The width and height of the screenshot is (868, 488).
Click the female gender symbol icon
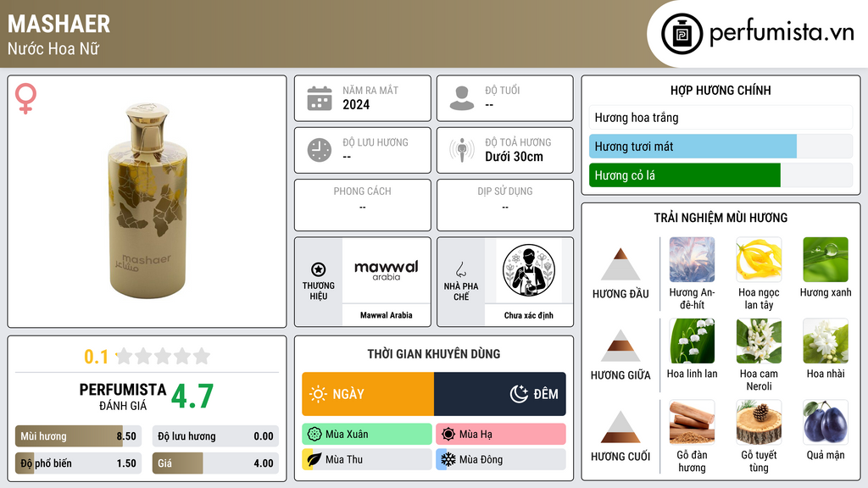point(25,98)
